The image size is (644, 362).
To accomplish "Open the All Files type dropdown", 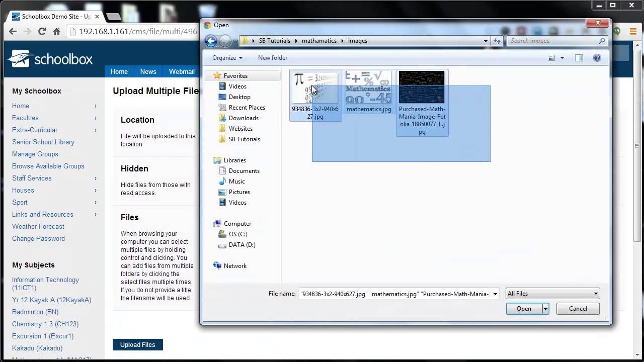I will [552, 294].
